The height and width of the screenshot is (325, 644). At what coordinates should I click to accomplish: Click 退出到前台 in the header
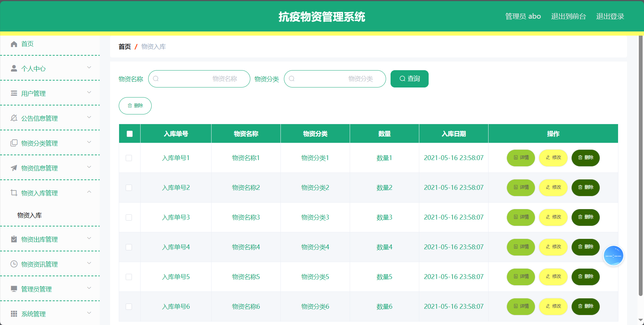[569, 16]
